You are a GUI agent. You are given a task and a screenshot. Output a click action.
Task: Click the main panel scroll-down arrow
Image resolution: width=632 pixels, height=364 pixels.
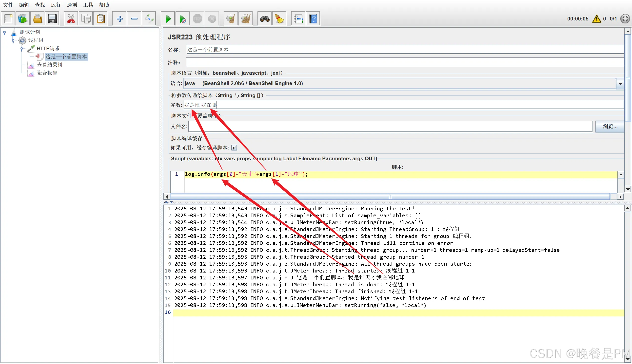628,189
